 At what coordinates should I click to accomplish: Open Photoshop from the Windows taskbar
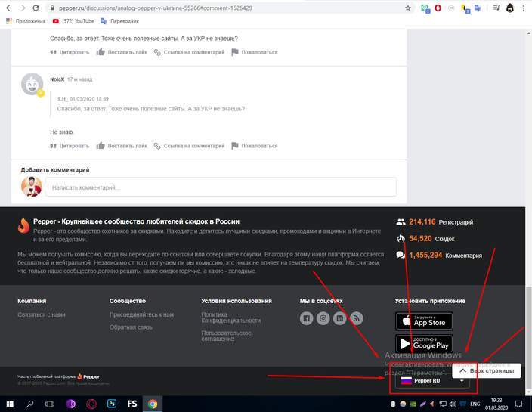pos(111,404)
